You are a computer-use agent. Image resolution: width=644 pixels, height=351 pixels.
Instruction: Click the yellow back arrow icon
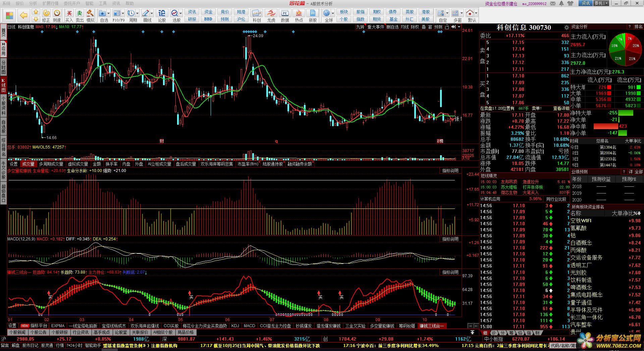(x=23, y=15)
